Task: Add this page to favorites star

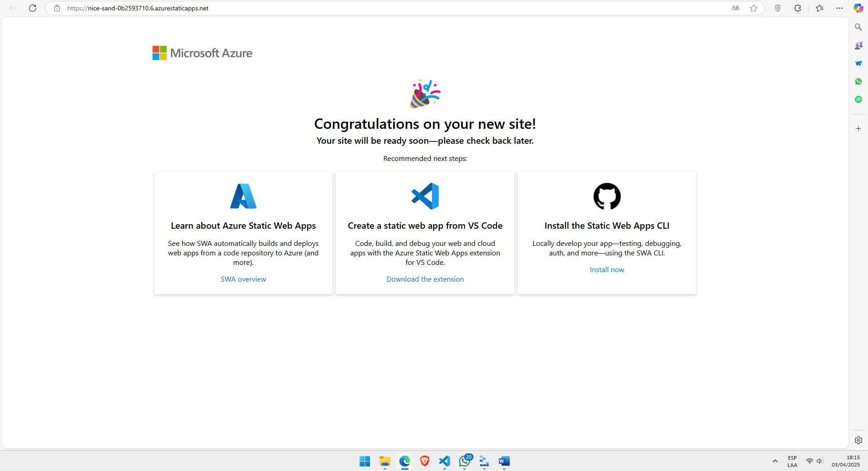Action: [754, 8]
